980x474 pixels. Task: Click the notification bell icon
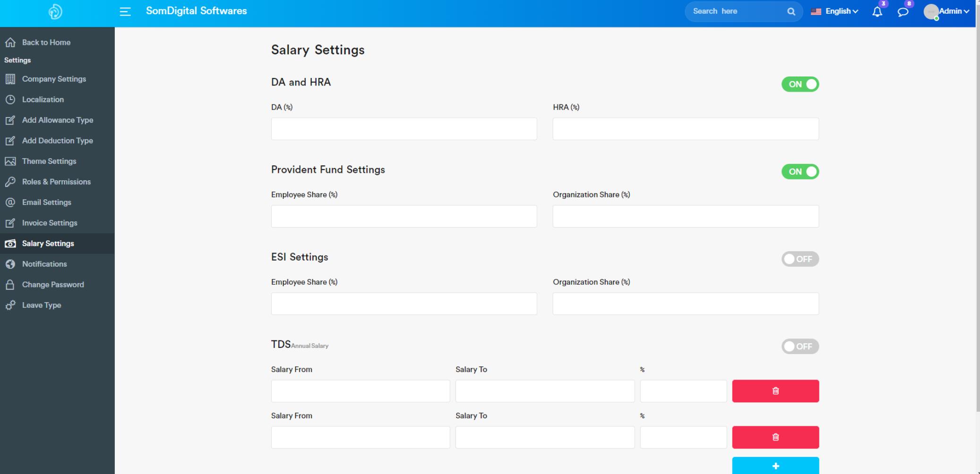[877, 12]
